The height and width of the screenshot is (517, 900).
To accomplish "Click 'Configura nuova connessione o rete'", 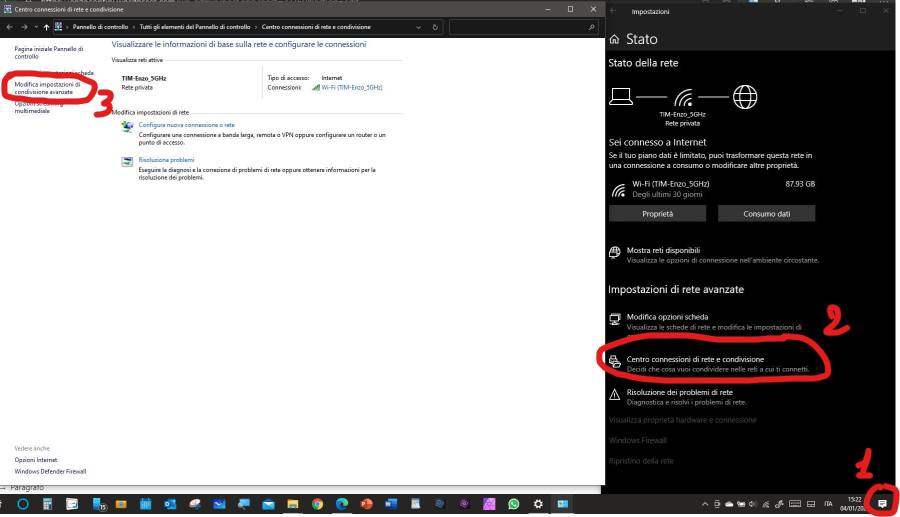I will 186,125.
